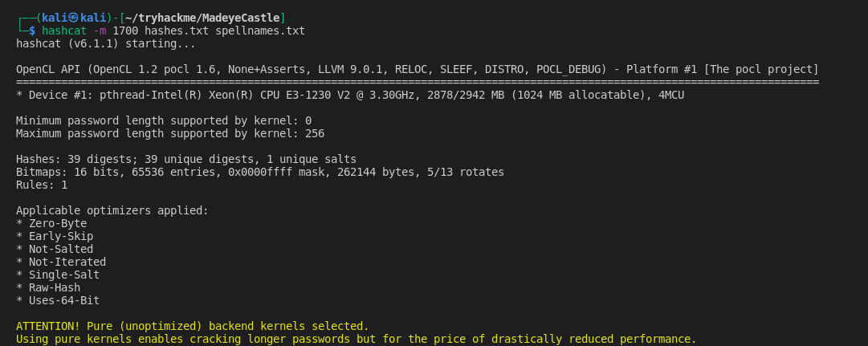Click the spellnames.txt wordlist argument
Screen dimensions: 868x346
tap(260, 31)
